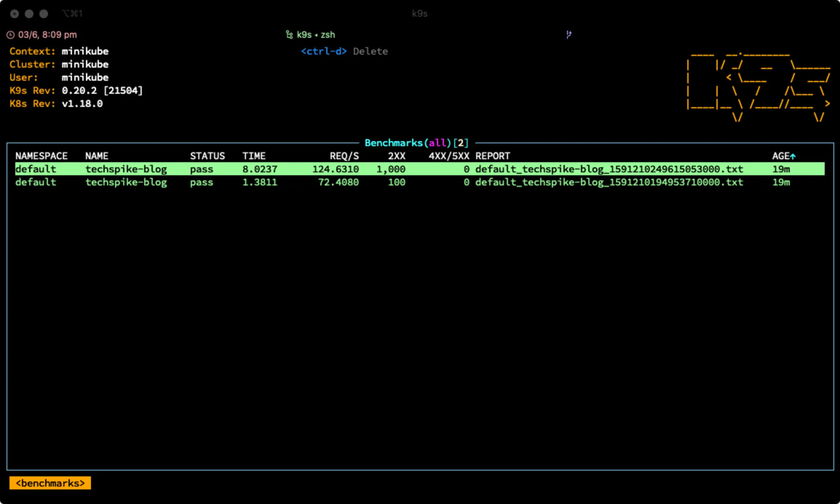Click the K9s Rev 0.20.2 value
This screenshot has height=504, width=840.
[x=102, y=91]
